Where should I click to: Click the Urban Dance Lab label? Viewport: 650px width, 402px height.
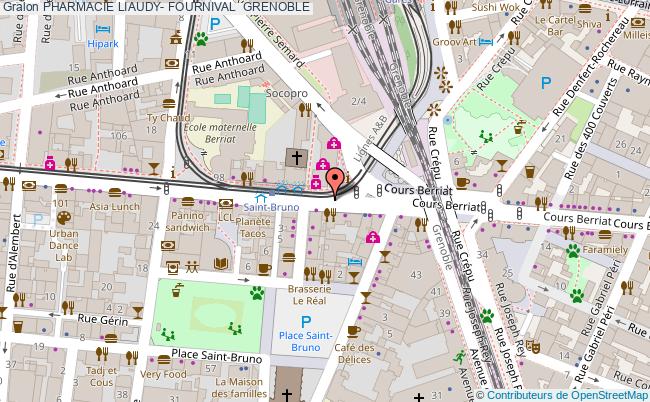click(x=64, y=245)
